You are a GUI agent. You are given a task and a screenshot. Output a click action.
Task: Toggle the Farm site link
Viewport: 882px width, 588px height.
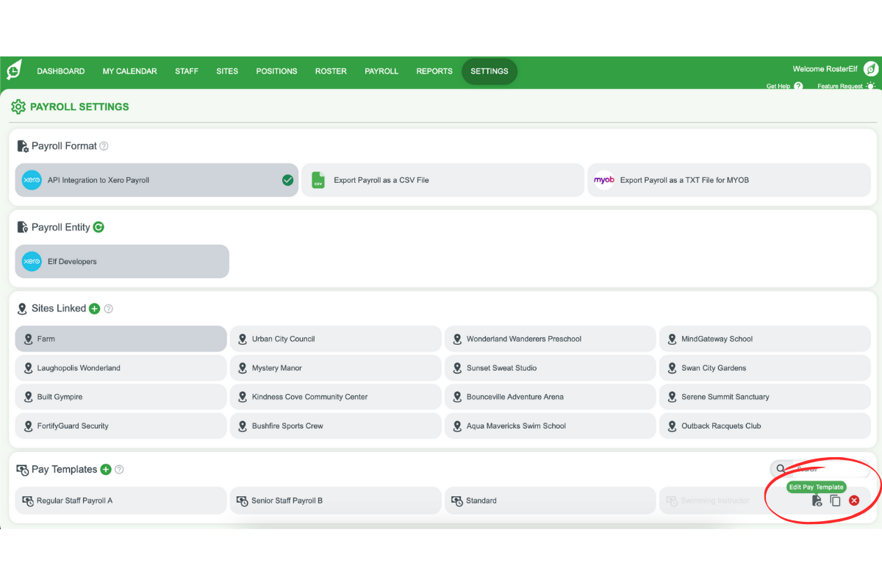pyautogui.click(x=120, y=338)
